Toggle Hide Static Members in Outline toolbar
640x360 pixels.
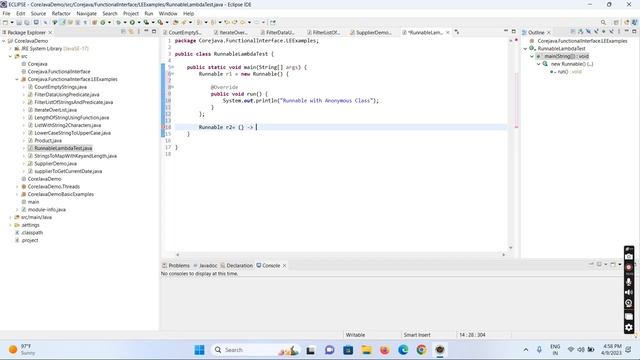coord(596,31)
